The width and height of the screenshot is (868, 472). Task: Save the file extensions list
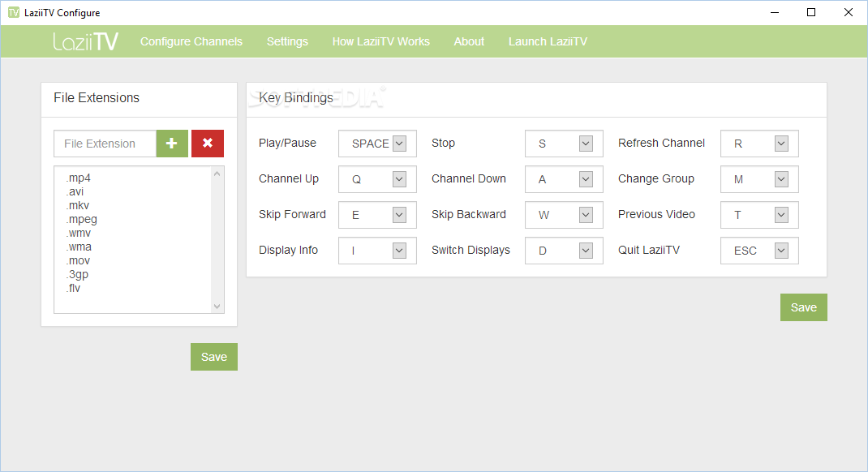click(x=214, y=357)
